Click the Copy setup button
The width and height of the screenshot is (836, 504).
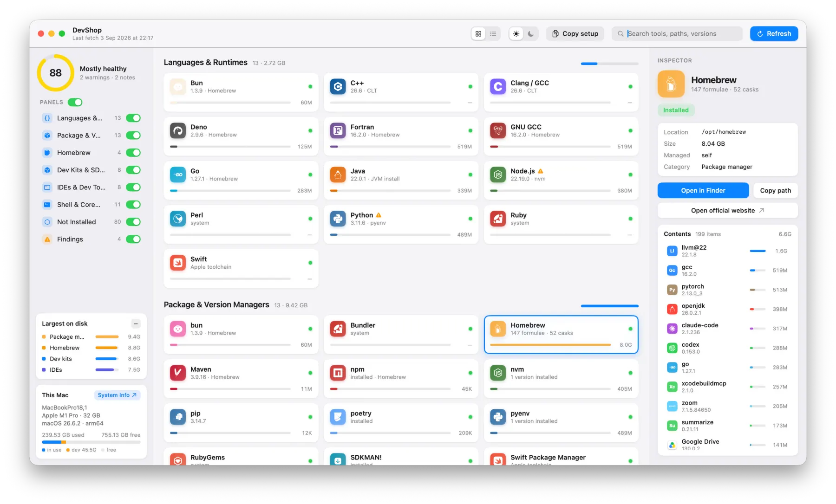coord(575,34)
